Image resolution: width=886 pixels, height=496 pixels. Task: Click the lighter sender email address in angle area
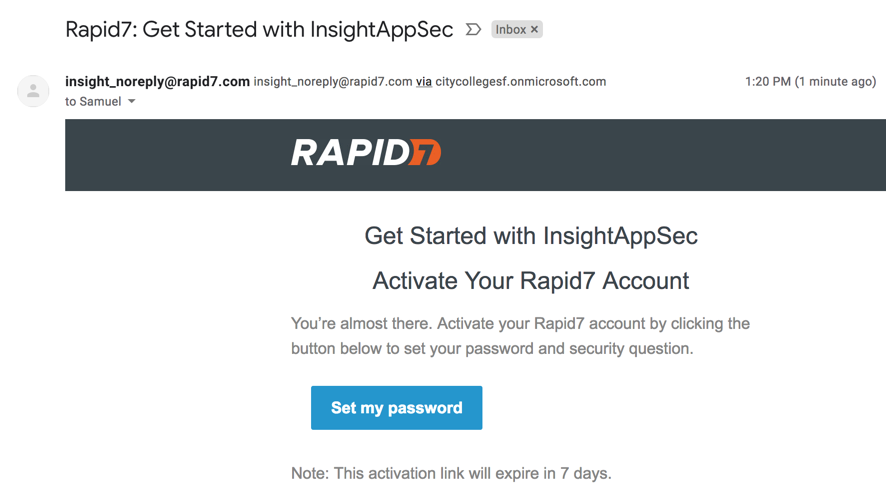333,82
